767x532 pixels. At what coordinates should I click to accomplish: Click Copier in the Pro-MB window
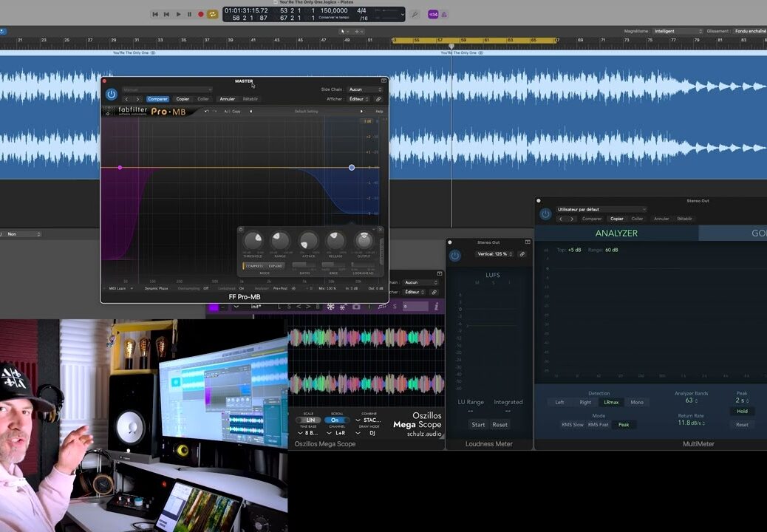pos(183,99)
